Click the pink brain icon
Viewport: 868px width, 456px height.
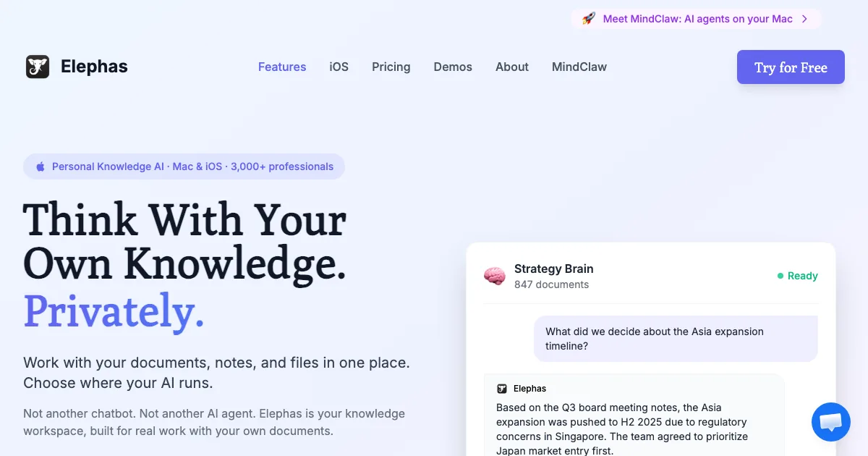495,276
